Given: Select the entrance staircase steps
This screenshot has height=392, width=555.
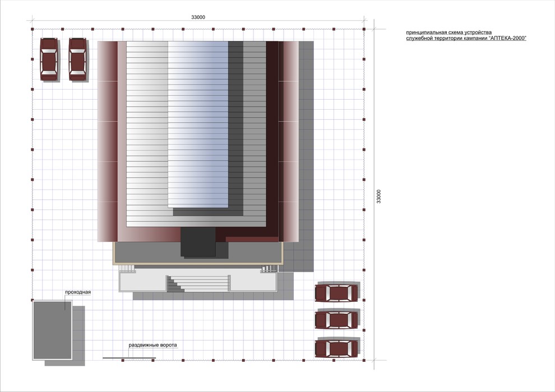Looking at the screenshot, I should [198, 283].
